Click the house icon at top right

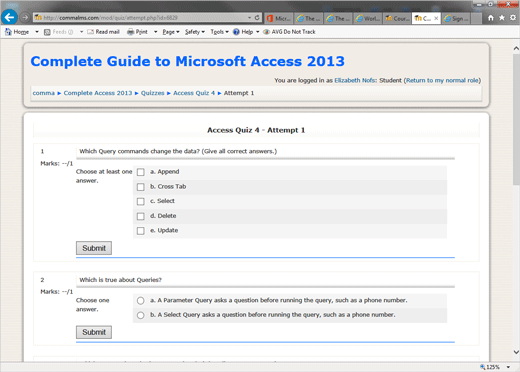491,18
